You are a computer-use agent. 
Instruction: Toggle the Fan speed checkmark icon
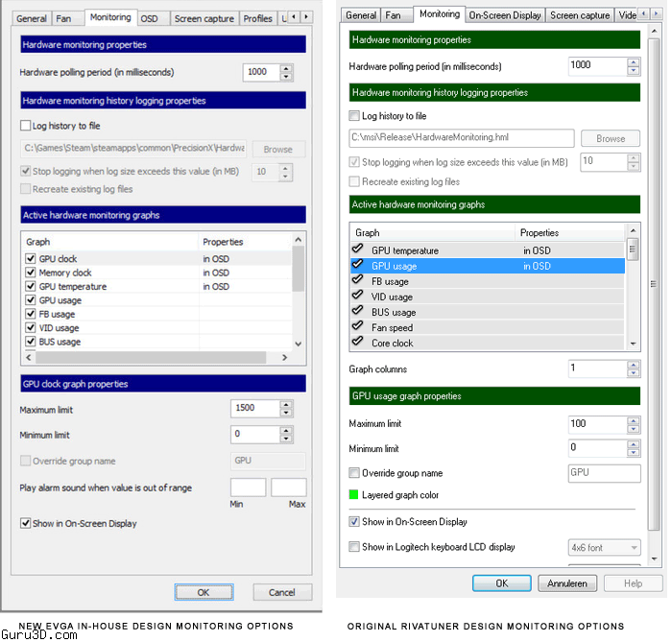point(357,327)
